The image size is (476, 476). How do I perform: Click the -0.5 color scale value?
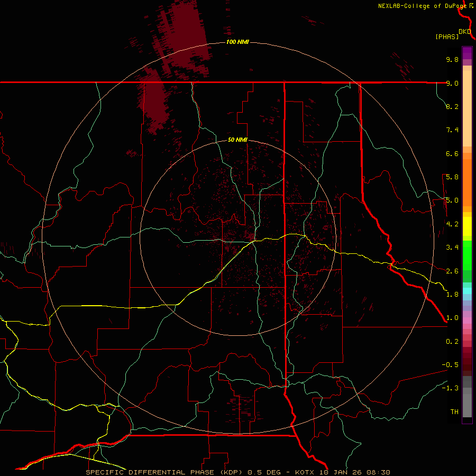[450, 365]
